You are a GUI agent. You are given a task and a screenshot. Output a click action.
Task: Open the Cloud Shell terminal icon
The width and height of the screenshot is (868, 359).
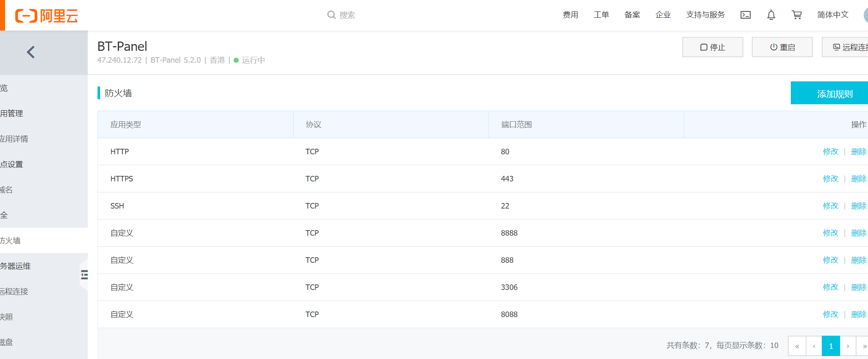[745, 15]
